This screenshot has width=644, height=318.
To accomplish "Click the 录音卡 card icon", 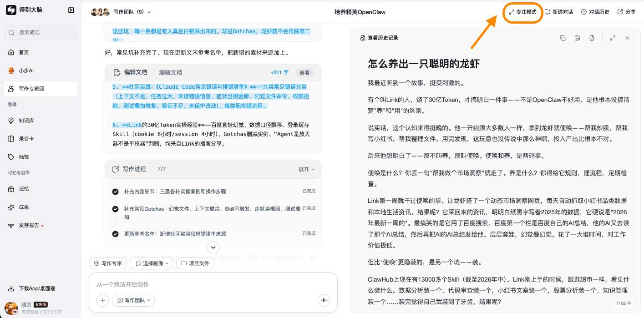I will point(11,139).
